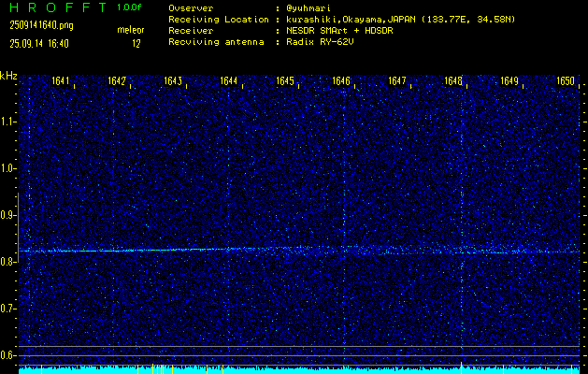The width and height of the screenshot is (588, 374).
Task: Click the 1645 time label
Action: coord(285,80)
